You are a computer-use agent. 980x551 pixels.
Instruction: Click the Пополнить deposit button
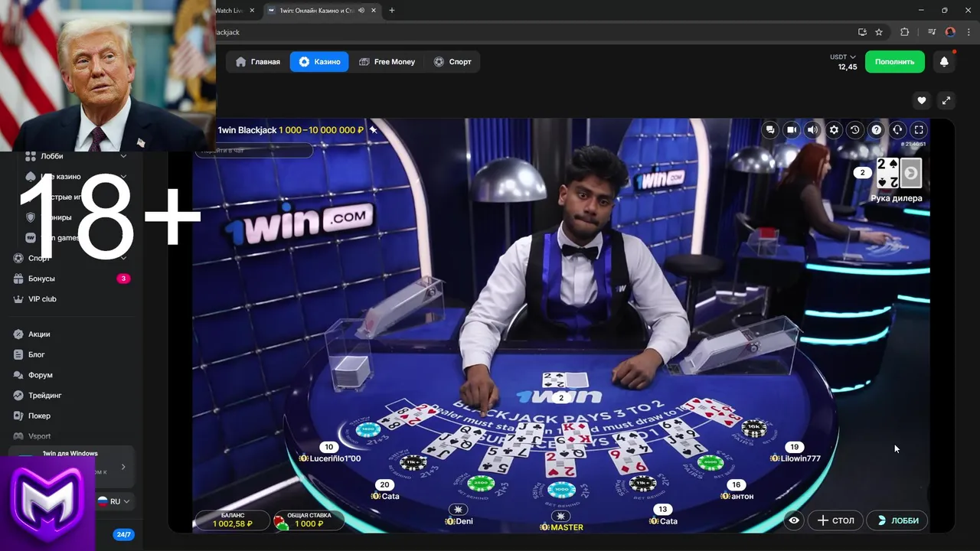[894, 62]
